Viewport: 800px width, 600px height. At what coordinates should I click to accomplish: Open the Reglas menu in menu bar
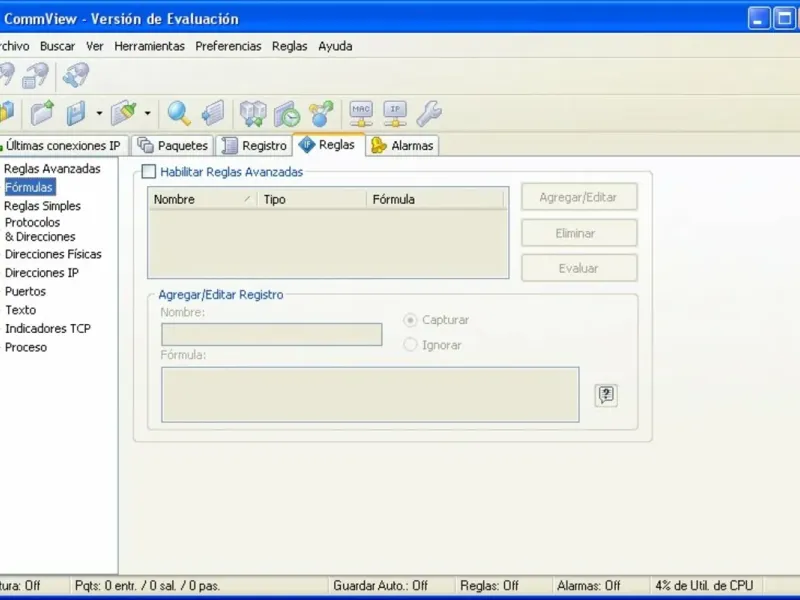[289, 46]
